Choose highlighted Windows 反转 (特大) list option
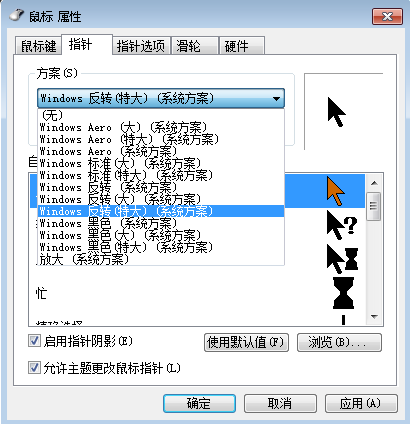 (161, 211)
